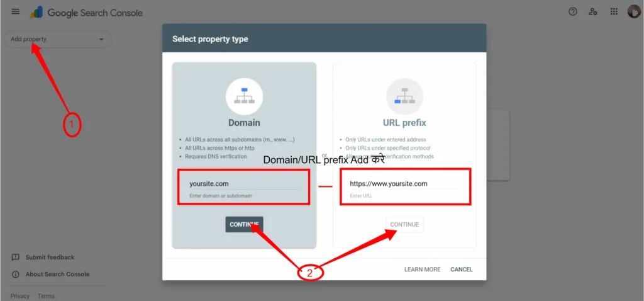644x301 pixels.
Task: Select the Domain heading
Action: (245, 123)
